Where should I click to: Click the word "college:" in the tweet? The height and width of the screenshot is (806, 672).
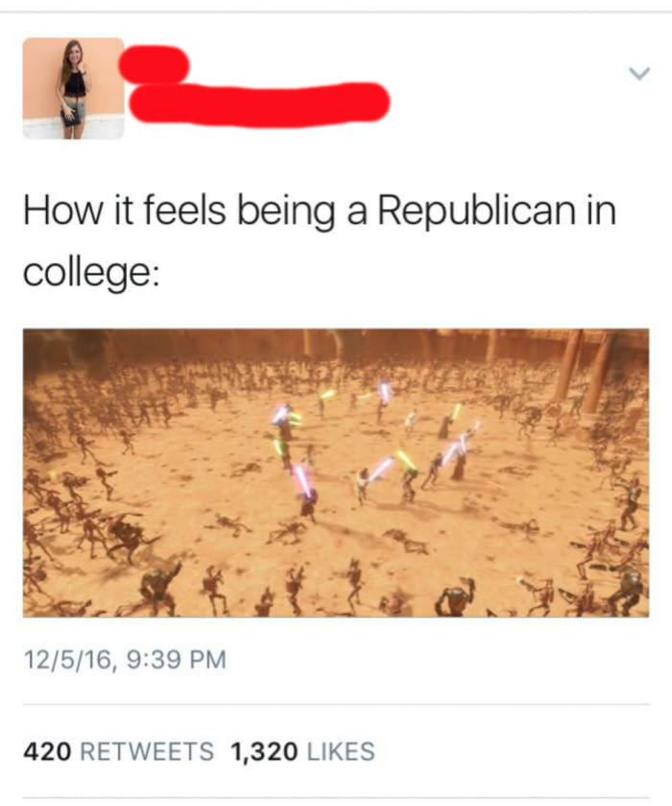click(91, 273)
